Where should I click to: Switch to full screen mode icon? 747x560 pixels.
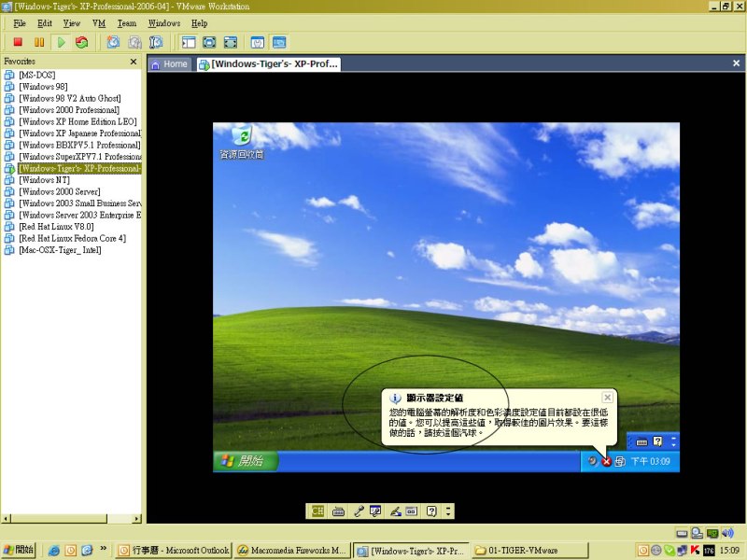[x=209, y=42]
